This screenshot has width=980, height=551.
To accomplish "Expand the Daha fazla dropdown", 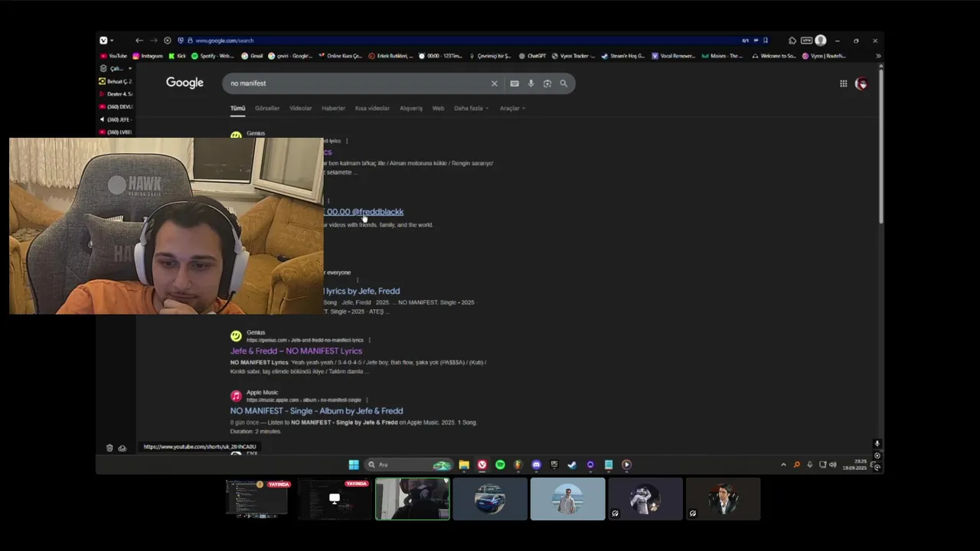I will pyautogui.click(x=471, y=108).
